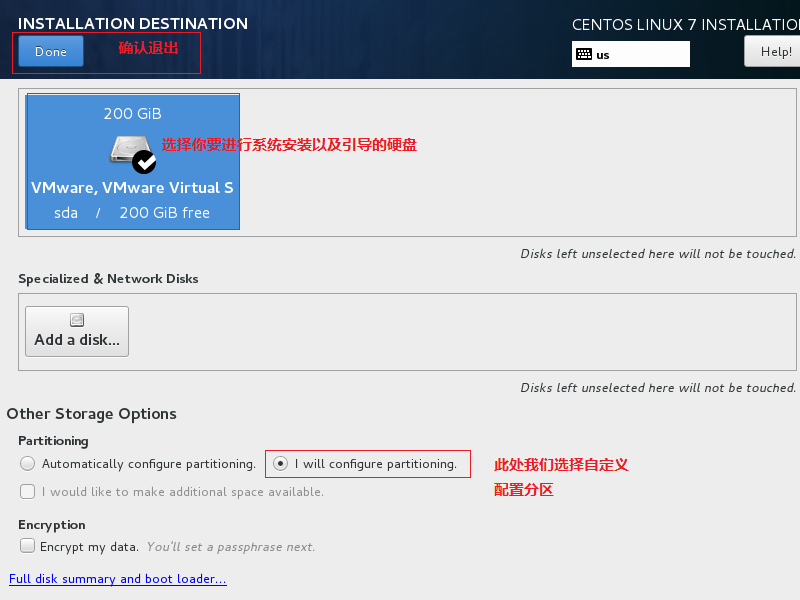
Task: Select the I will configure partitioning option
Action: tap(281, 464)
